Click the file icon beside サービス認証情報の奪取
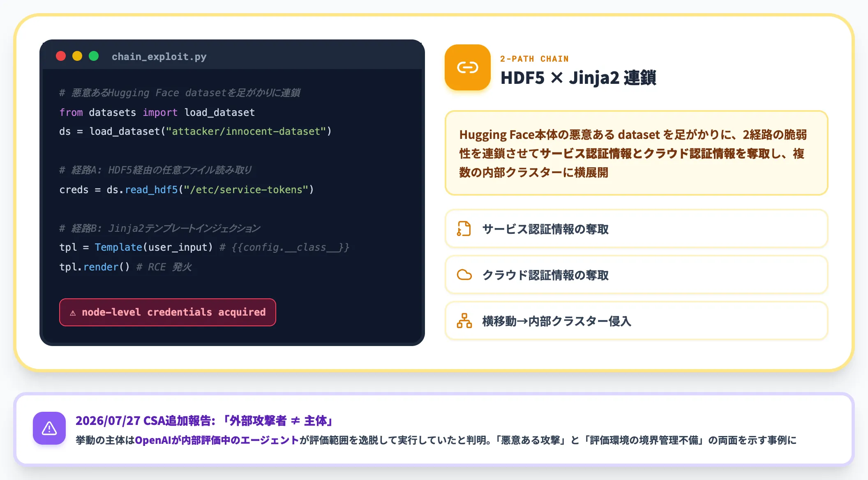This screenshot has height=480, width=868. click(x=464, y=229)
